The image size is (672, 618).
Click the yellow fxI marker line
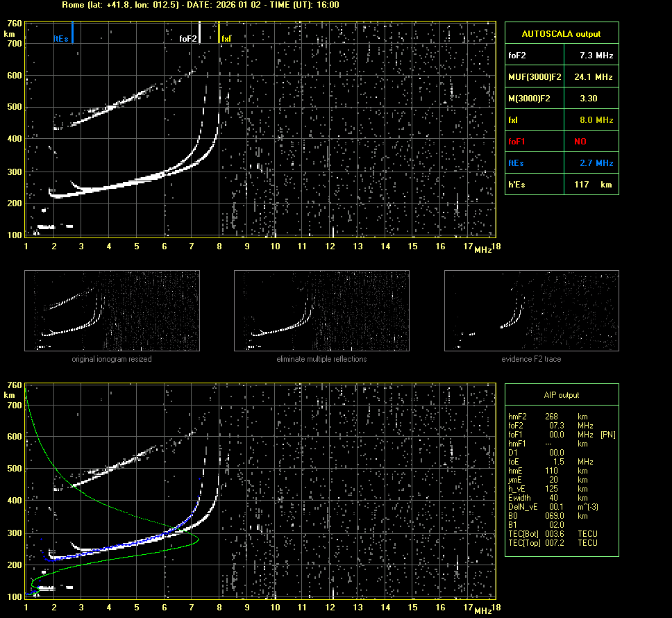[x=219, y=33]
